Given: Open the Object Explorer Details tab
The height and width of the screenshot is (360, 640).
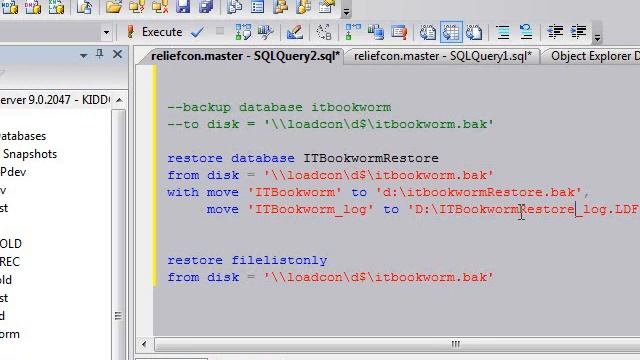Looking at the screenshot, I should [x=594, y=56].
